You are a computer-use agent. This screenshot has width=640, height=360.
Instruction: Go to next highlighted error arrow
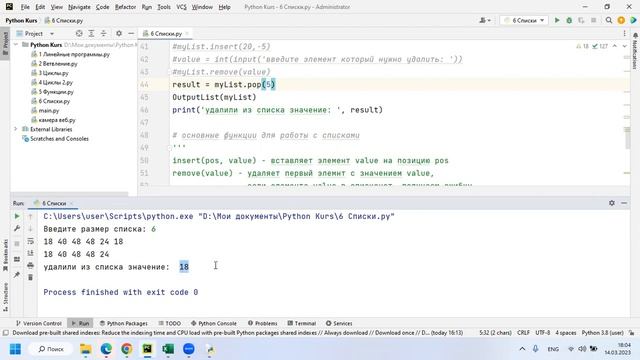tap(624, 46)
